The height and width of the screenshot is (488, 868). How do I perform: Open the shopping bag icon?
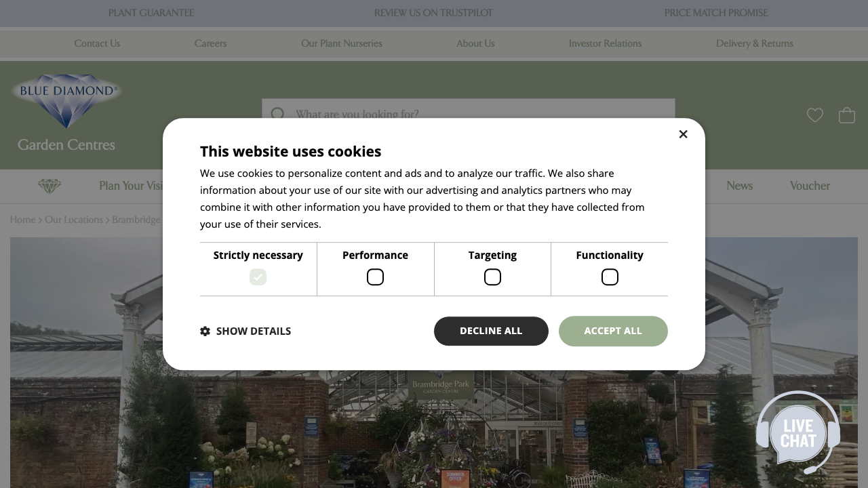[846, 115]
